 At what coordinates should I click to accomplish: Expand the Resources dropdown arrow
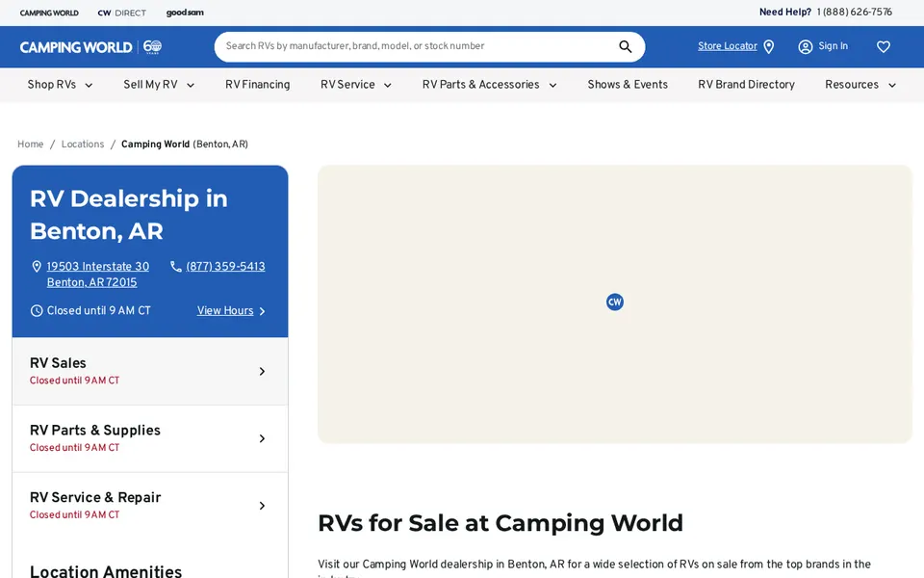[892, 86]
